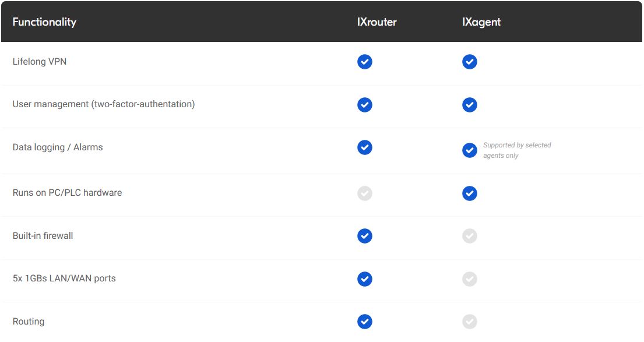644x342 pixels.
Task: Click the Supported by selected agents only note
Action: pos(517,150)
